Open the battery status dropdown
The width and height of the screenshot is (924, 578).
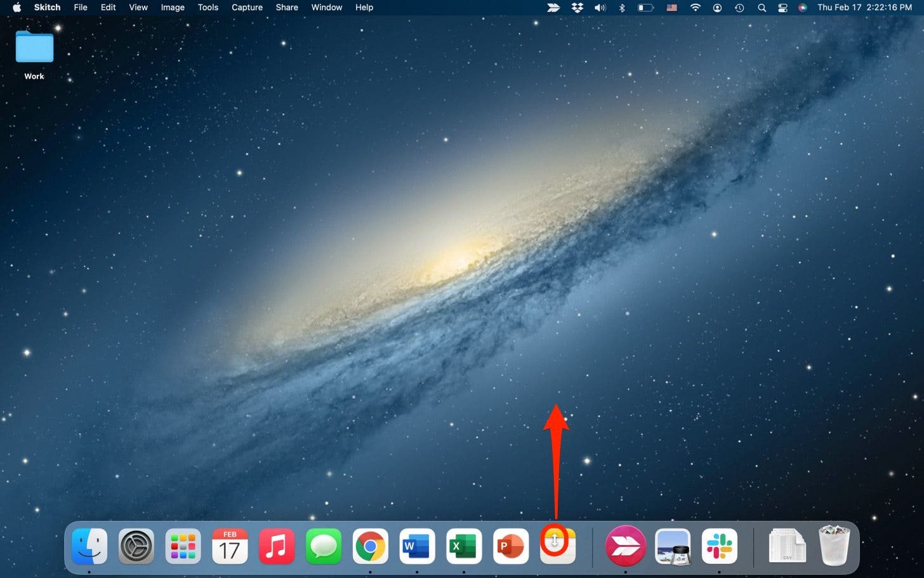645,8
